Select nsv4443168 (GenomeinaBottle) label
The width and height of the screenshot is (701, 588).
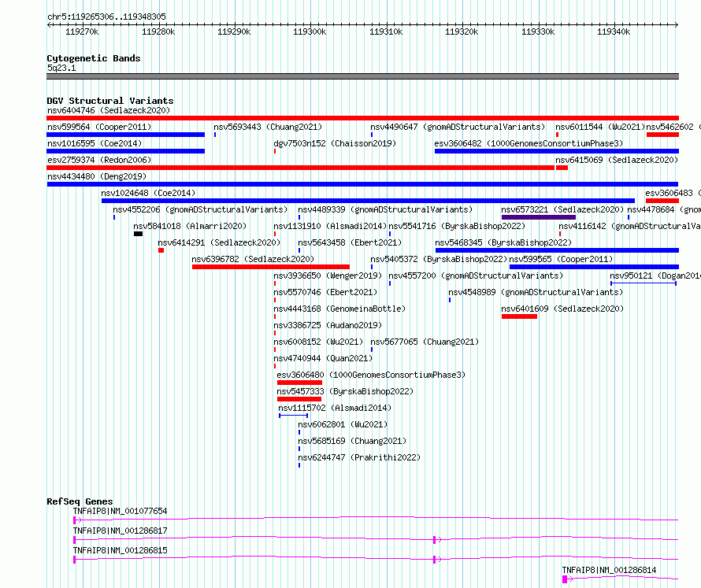coord(339,309)
